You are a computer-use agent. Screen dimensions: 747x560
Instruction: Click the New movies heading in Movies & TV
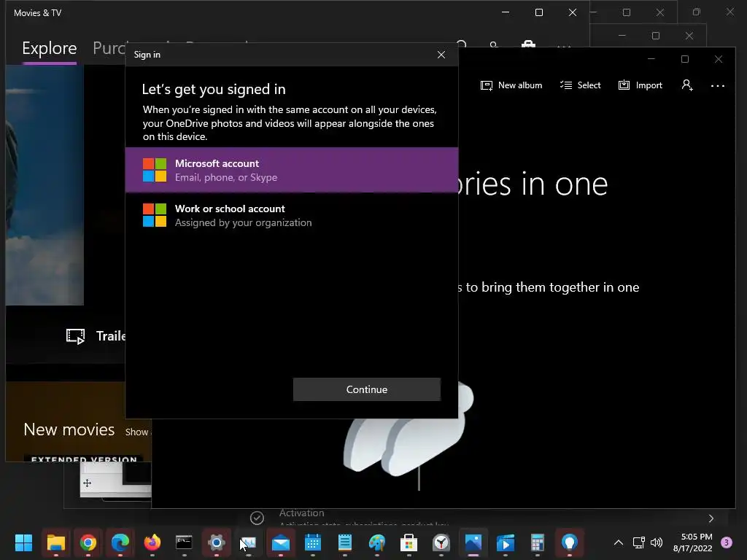point(69,429)
